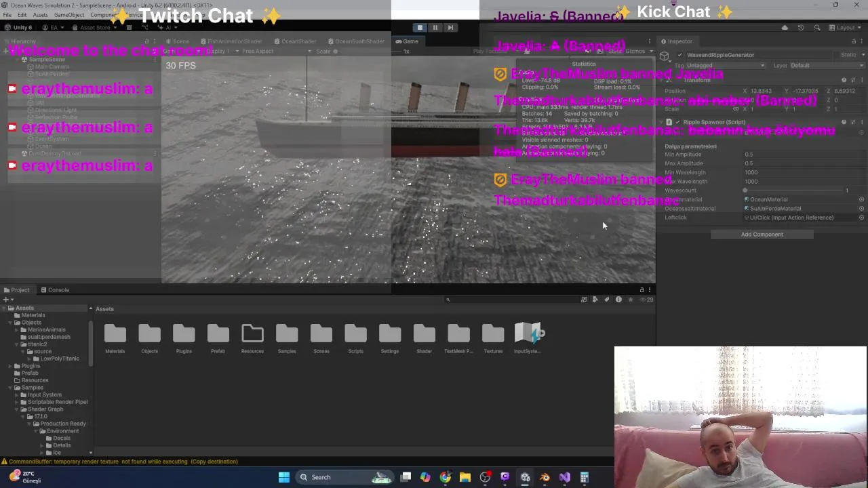Click the Step frame button

coord(451,28)
